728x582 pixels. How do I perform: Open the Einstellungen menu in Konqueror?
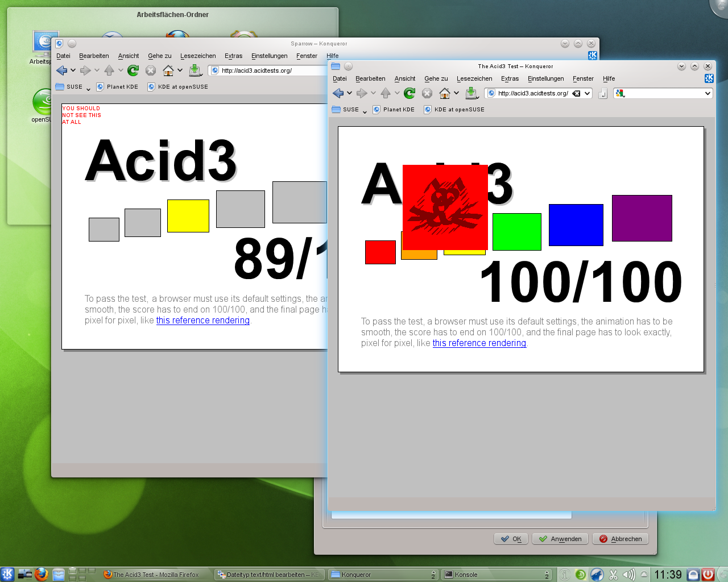(545, 78)
